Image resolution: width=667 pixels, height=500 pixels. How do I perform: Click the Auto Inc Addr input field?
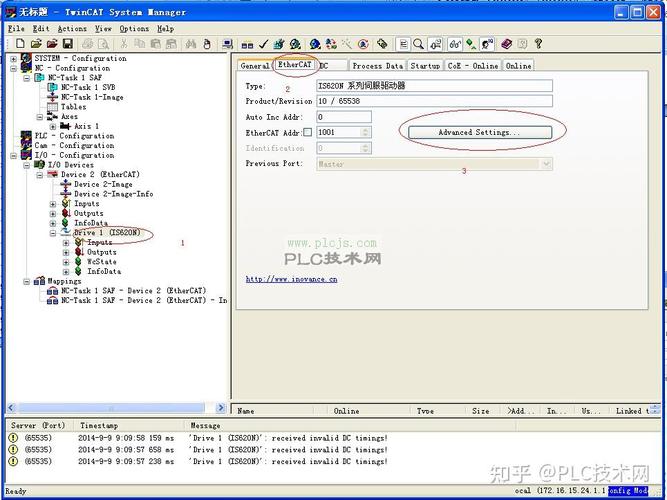[x=344, y=117]
